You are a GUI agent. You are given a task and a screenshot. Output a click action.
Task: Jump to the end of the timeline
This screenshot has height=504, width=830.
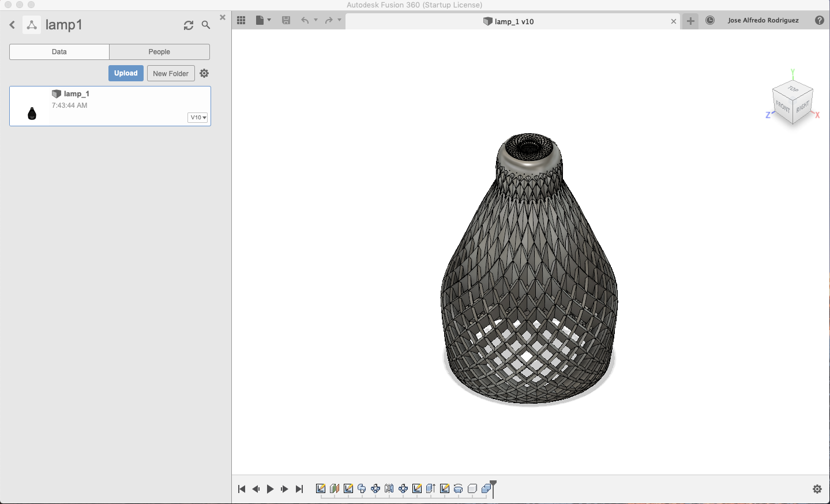click(299, 488)
